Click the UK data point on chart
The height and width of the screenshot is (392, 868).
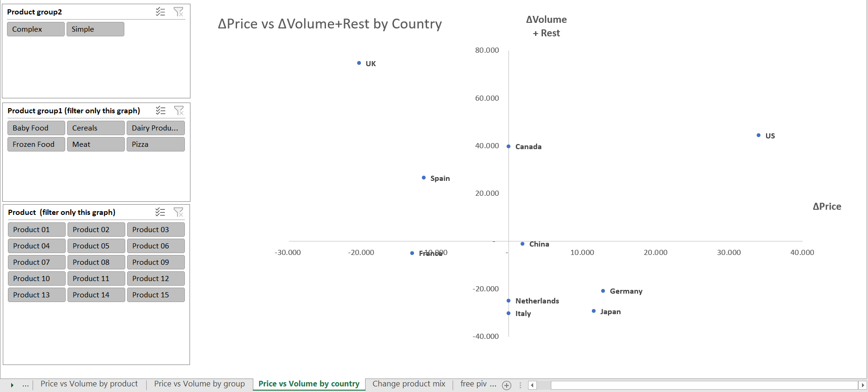359,63
